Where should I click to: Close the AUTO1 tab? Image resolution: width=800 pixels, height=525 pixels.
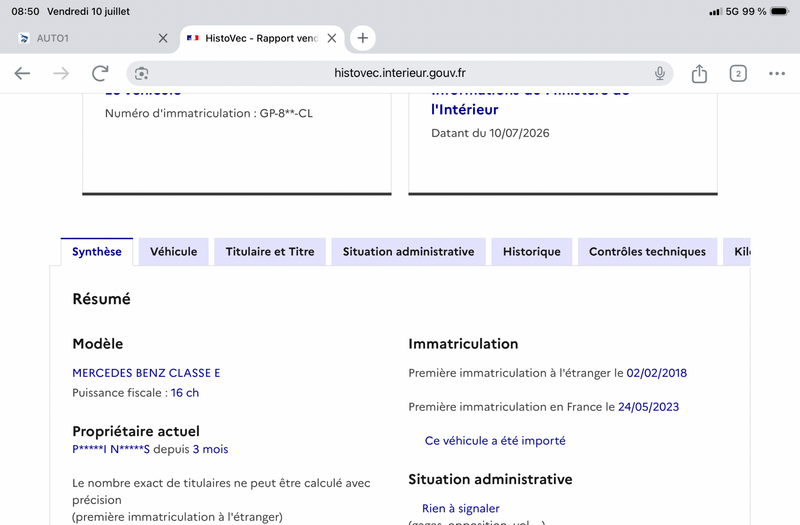(x=163, y=38)
